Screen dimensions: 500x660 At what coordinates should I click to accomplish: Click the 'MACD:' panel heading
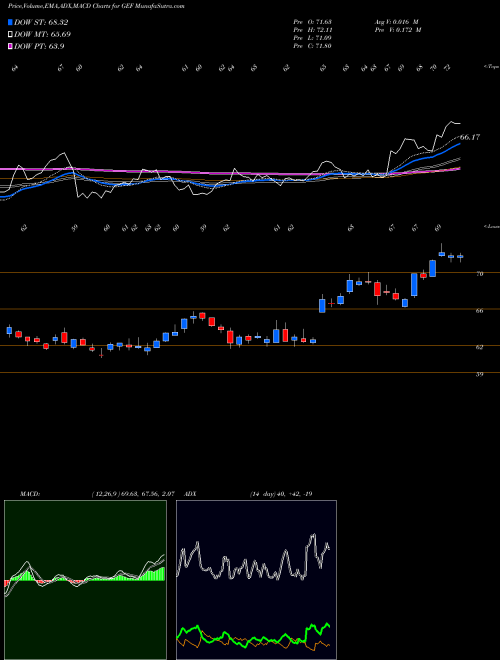point(29,494)
